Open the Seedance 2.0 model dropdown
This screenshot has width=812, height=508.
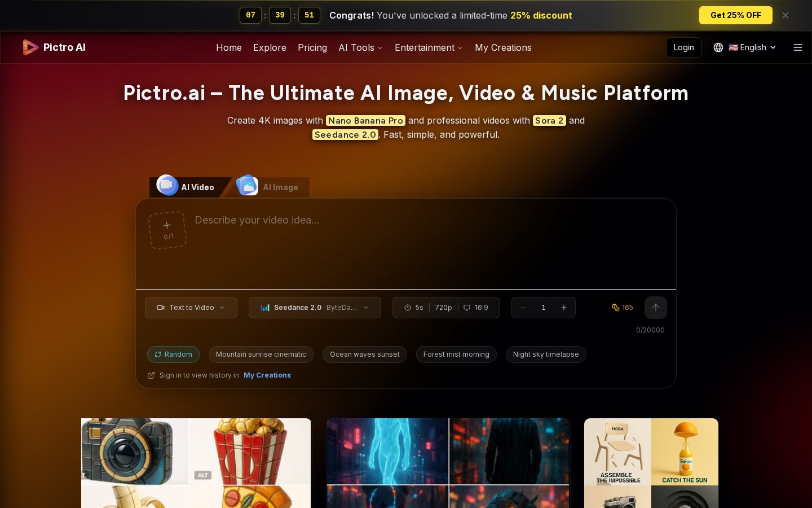315,308
